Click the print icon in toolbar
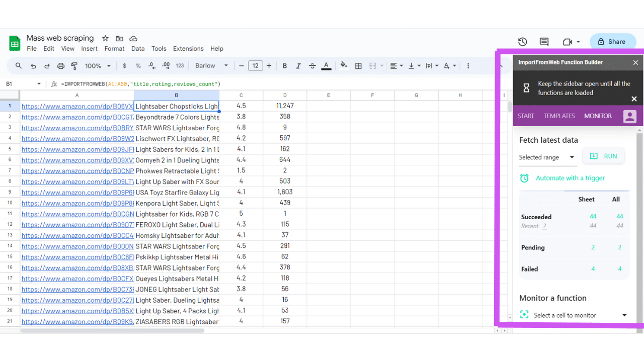Screen dimensions: 644x362 click(x=61, y=66)
